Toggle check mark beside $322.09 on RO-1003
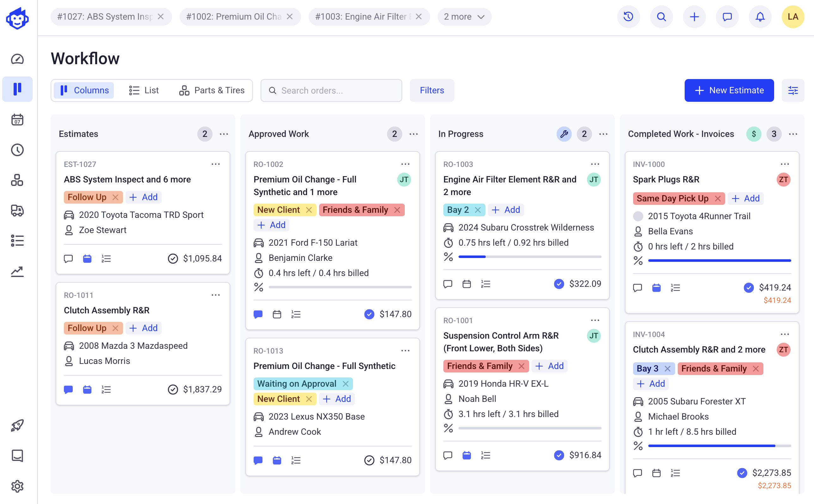Image resolution: width=814 pixels, height=504 pixels. 559,284
